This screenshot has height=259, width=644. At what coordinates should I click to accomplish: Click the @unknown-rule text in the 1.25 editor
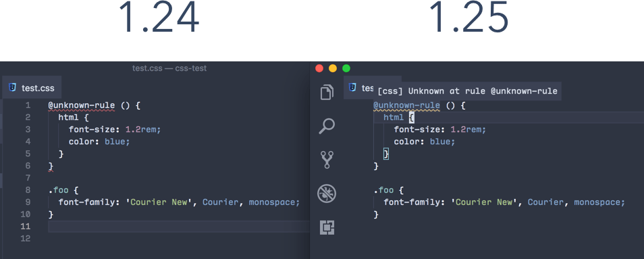(x=406, y=105)
